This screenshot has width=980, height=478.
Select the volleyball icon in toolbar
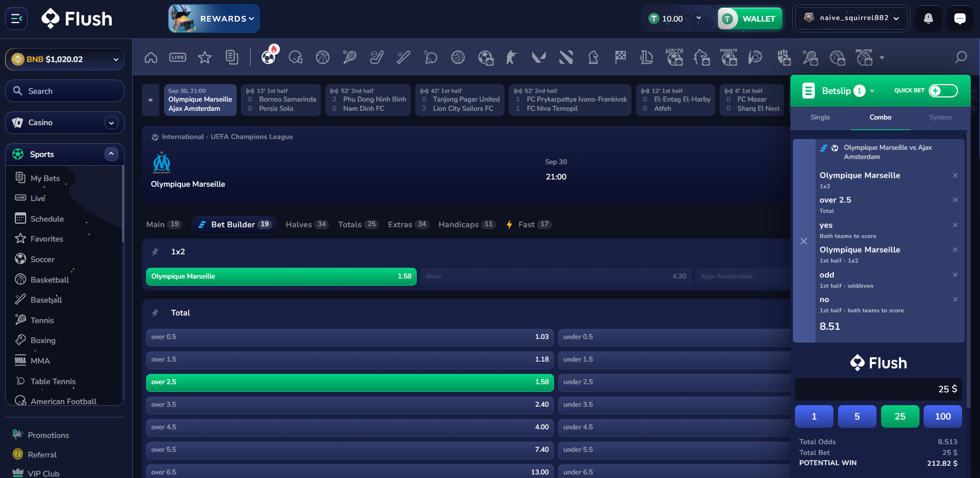[458, 57]
